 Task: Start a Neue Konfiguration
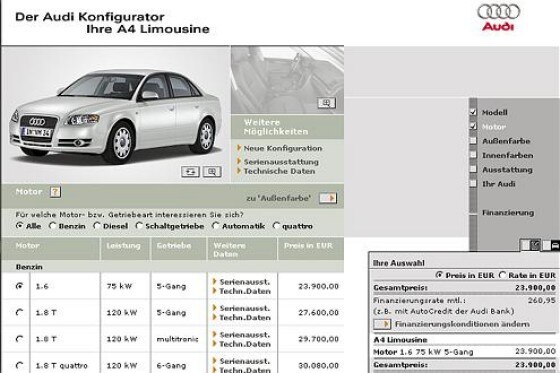(282, 148)
